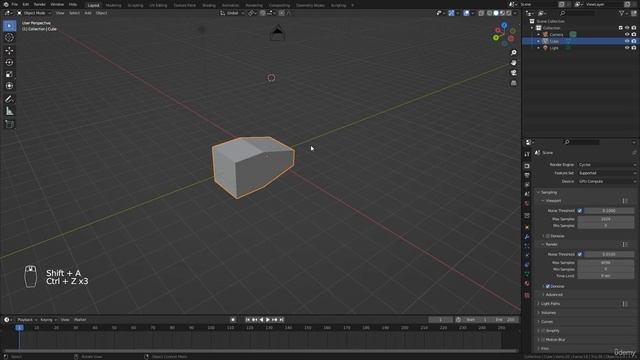The width and height of the screenshot is (640, 360).
Task: Toggle the viewport overlays button
Action: (466, 13)
